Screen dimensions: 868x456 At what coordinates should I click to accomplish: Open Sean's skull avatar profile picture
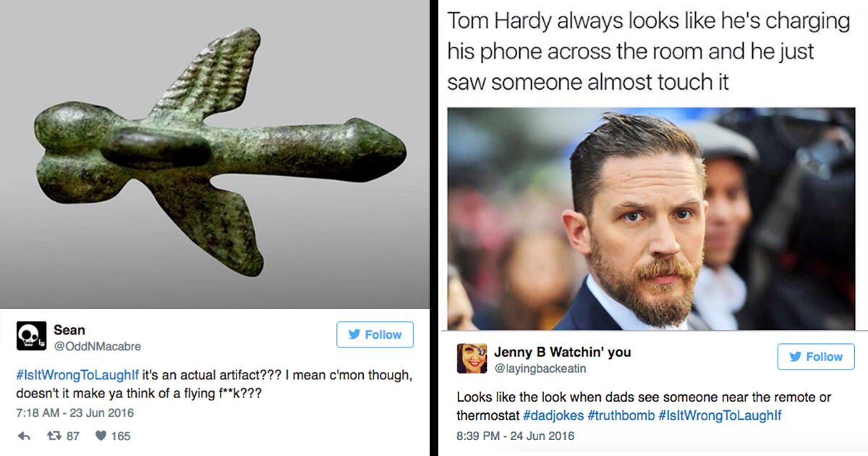[31, 337]
